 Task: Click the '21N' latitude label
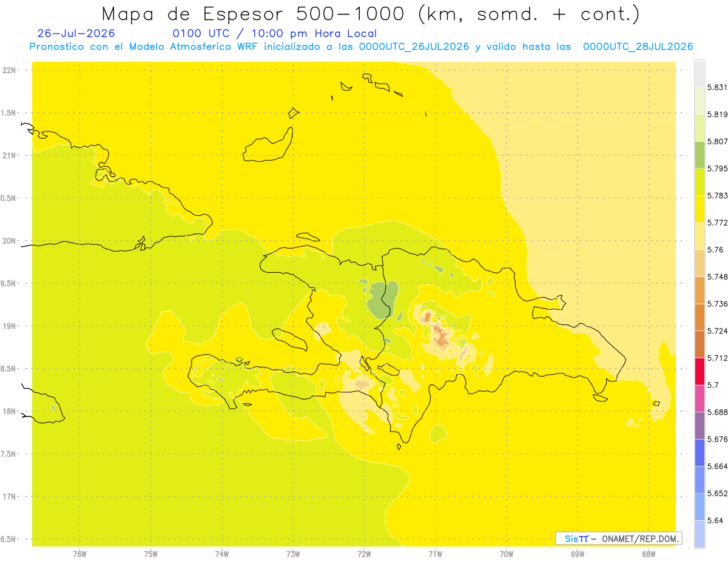point(10,156)
